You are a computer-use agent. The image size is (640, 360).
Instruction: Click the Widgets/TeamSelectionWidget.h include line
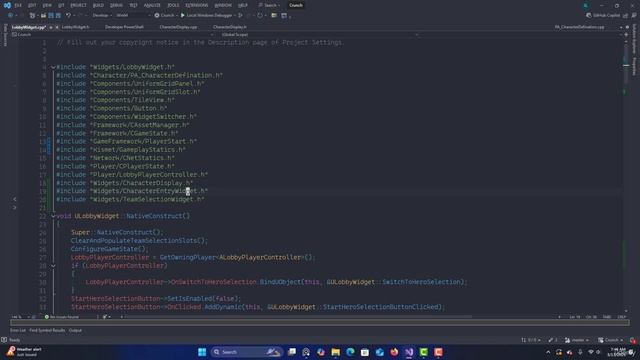[x=131, y=200]
